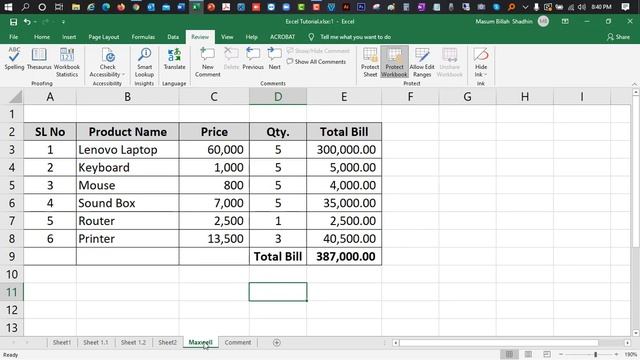This screenshot has height=360, width=640.
Task: Click the horizontal scrollbar
Action: [498, 342]
